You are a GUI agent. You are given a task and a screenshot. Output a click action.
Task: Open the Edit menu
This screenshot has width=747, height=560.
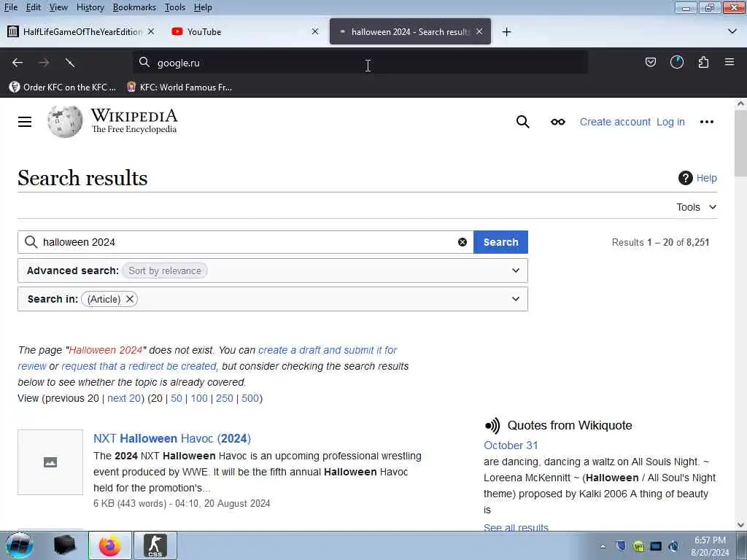(x=33, y=7)
